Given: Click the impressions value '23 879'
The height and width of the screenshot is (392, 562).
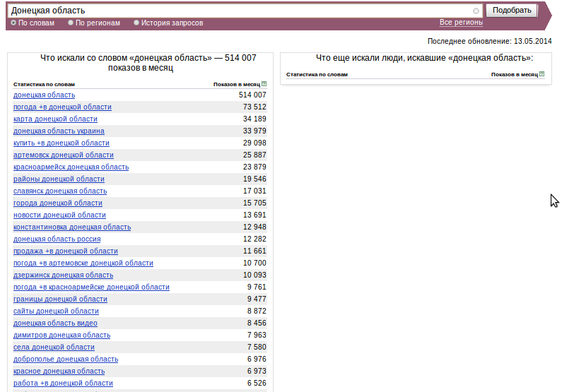Looking at the screenshot, I should [x=254, y=167].
